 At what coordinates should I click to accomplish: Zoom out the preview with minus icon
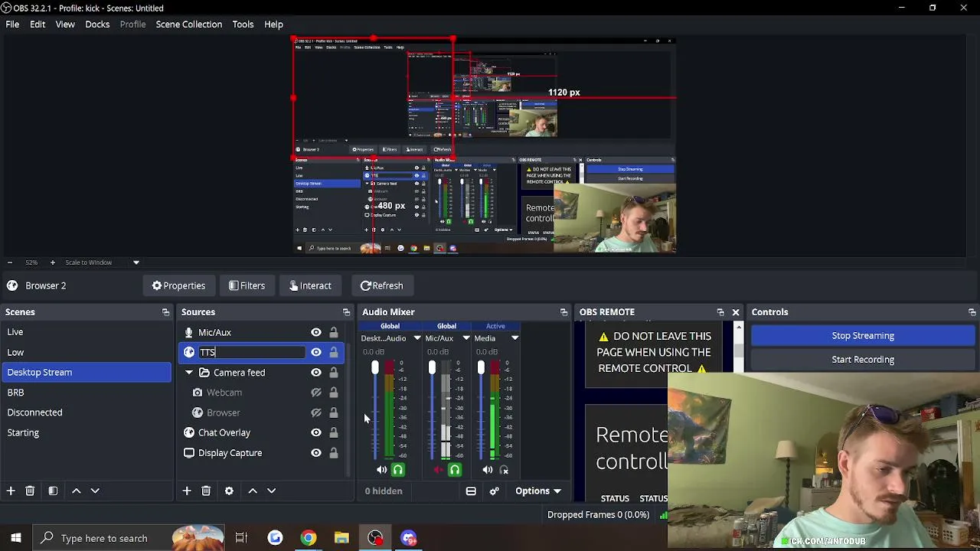(x=10, y=262)
